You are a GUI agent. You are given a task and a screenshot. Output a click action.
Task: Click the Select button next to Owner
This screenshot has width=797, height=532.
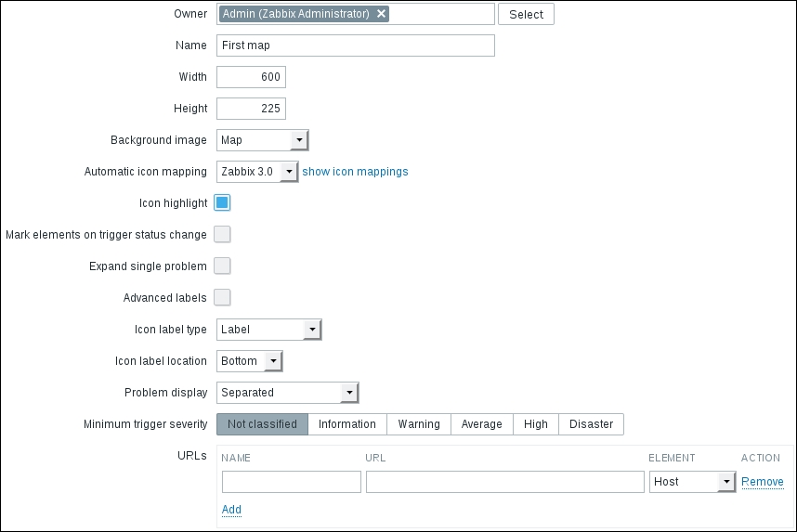point(526,14)
